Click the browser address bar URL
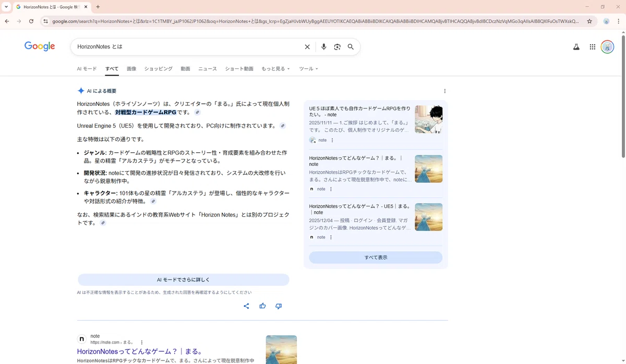Image resolution: width=626 pixels, height=364 pixels. pyautogui.click(x=316, y=21)
